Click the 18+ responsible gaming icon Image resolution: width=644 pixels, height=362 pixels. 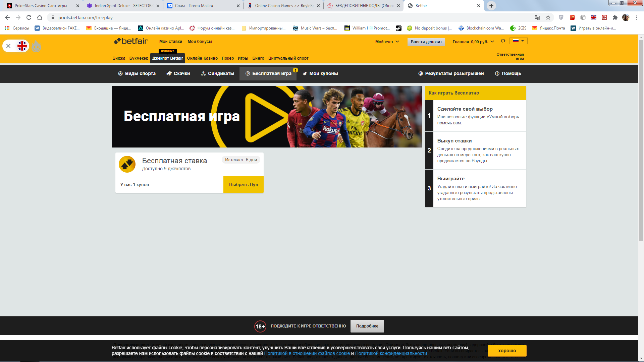click(x=260, y=326)
